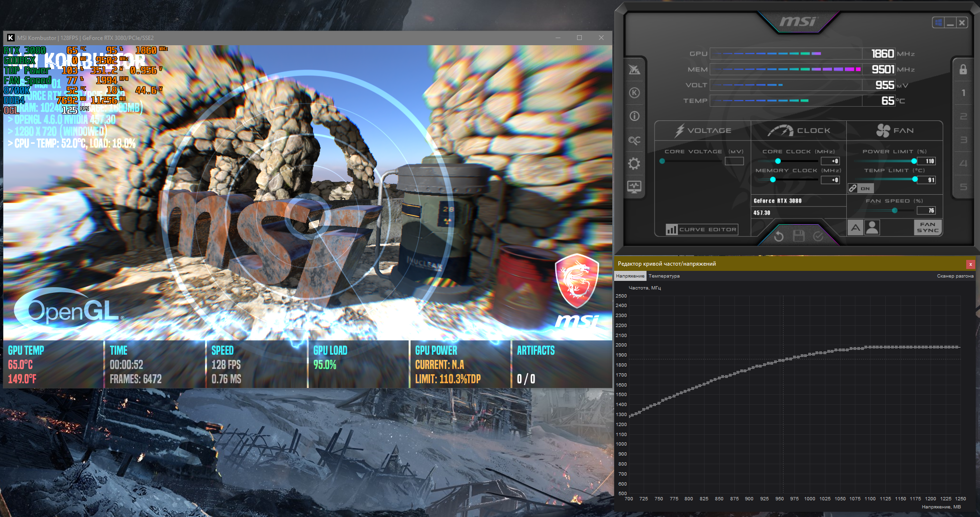The image size is (980, 517).
Task: Click the Core Clock slider handle
Action: pos(778,161)
